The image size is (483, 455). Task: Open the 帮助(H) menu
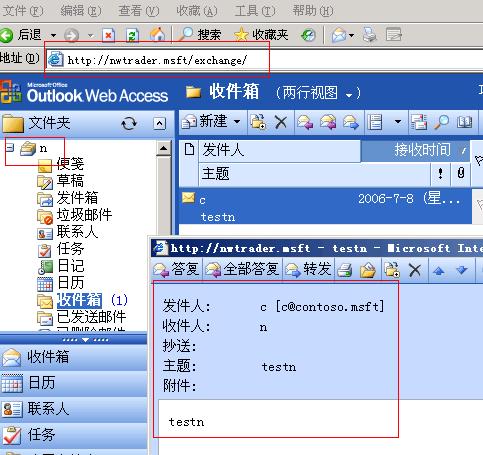[313, 11]
